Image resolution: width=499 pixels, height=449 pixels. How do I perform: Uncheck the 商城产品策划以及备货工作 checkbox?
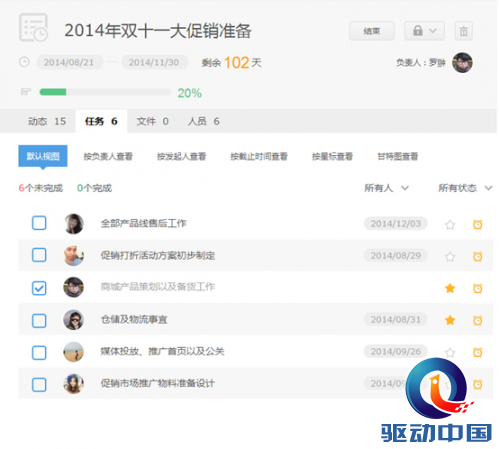point(39,288)
